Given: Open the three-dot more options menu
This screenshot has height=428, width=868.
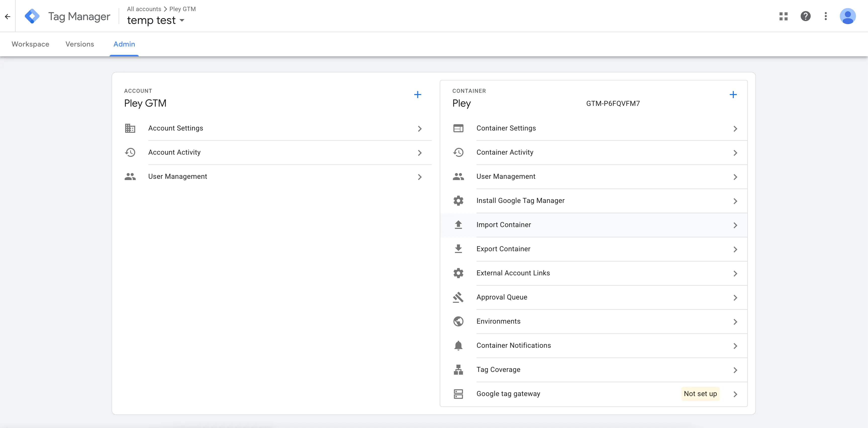Looking at the screenshot, I should click(826, 16).
